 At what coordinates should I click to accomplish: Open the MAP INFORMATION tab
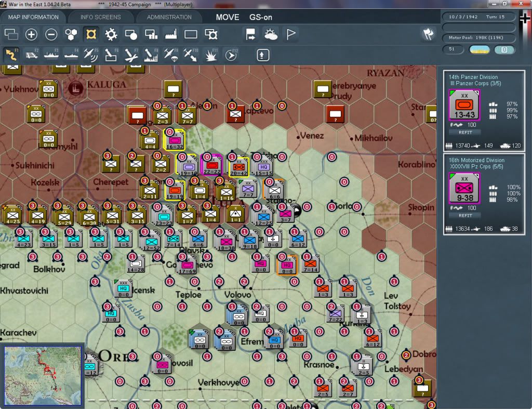(x=33, y=17)
